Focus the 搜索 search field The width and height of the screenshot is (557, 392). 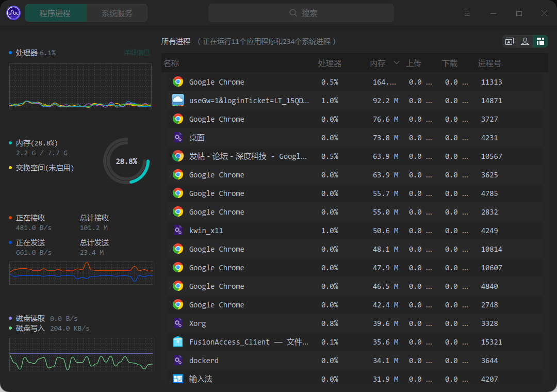(301, 13)
